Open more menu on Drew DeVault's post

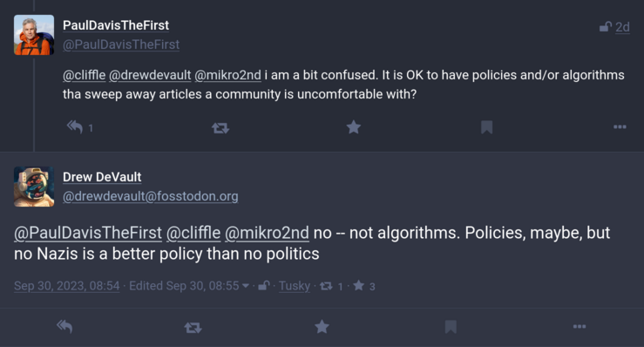coord(580,327)
